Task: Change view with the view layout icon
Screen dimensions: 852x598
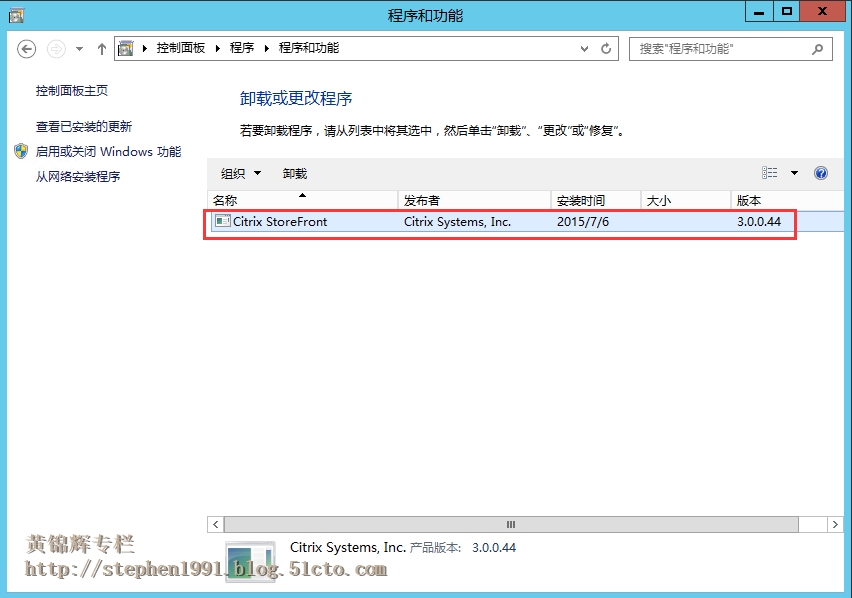Action: [769, 173]
